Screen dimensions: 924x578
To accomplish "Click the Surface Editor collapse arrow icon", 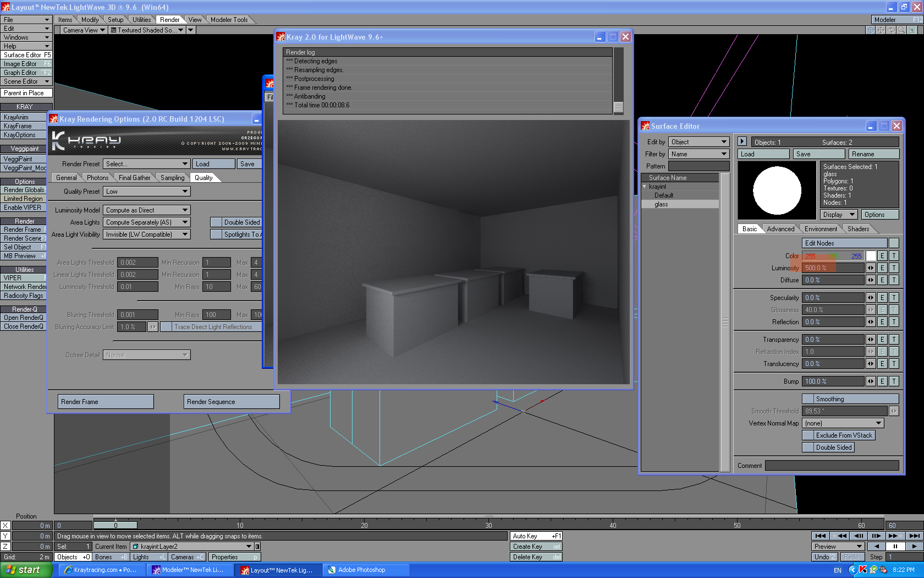I will coord(742,141).
